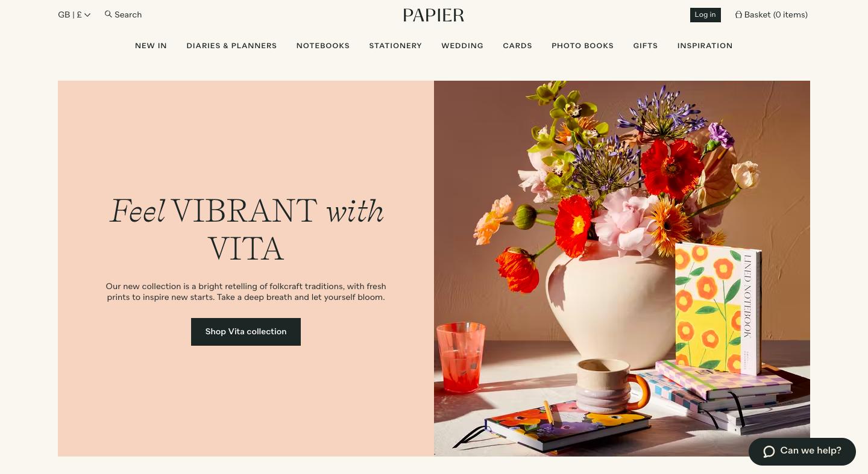This screenshot has width=868, height=474.
Task: Click the Log in button
Action: coord(705,15)
